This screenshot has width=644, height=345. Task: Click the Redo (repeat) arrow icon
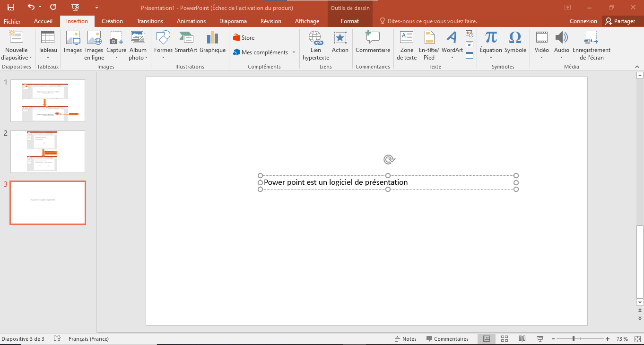coord(53,7)
